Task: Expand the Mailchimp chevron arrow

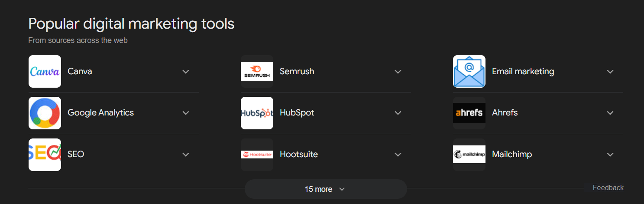Action: tap(610, 155)
